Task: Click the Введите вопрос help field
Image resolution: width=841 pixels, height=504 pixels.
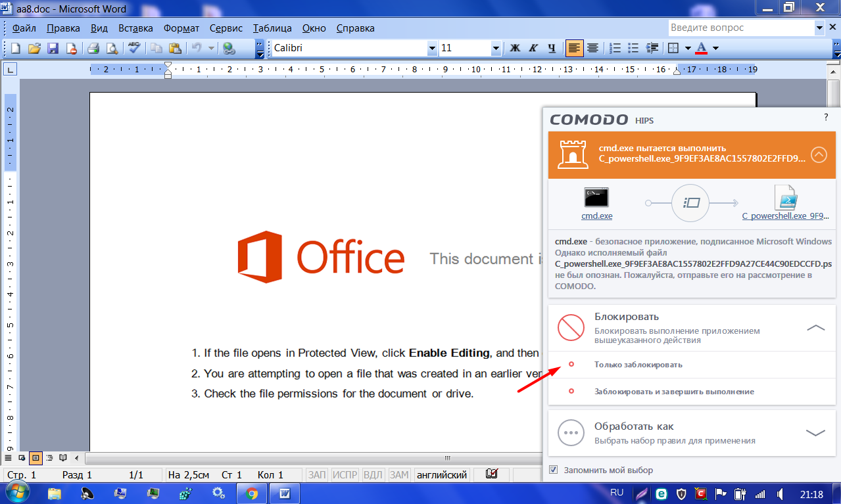Action: 741,28
